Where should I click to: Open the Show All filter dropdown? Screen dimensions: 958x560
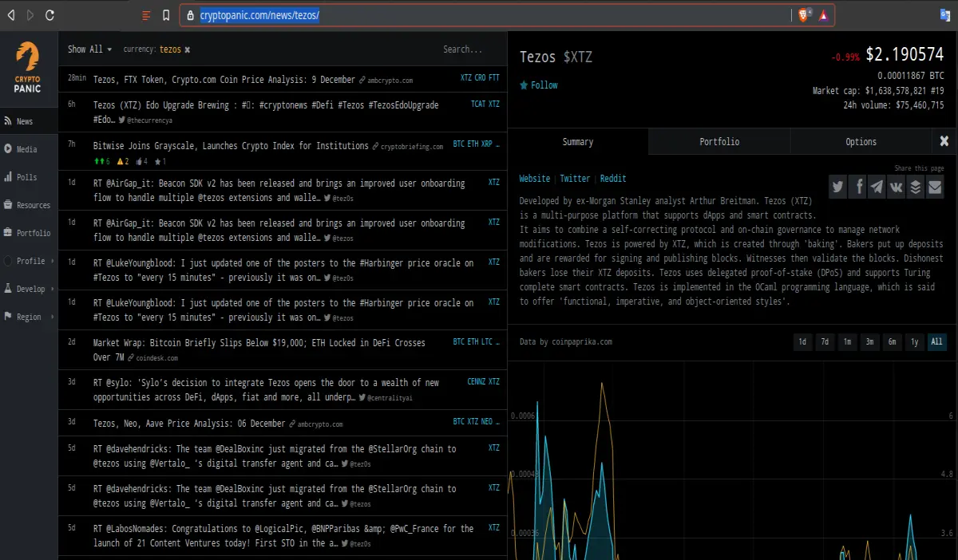tap(89, 49)
